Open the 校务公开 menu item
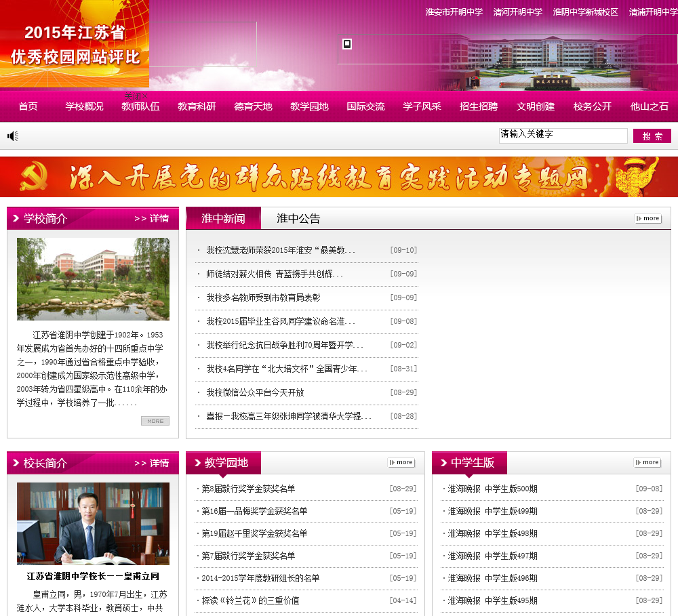 pyautogui.click(x=593, y=106)
